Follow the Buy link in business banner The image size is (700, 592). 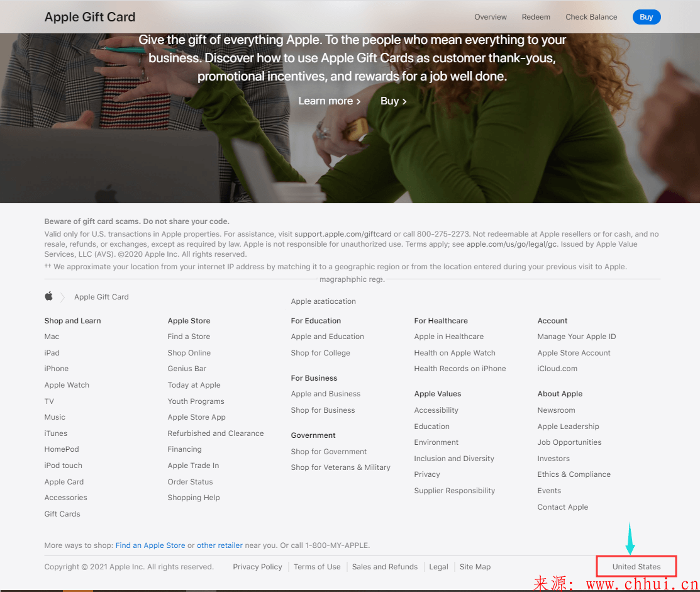[x=393, y=101]
